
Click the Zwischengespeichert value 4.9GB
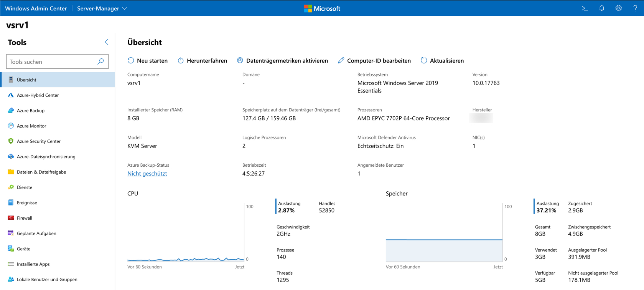point(575,234)
